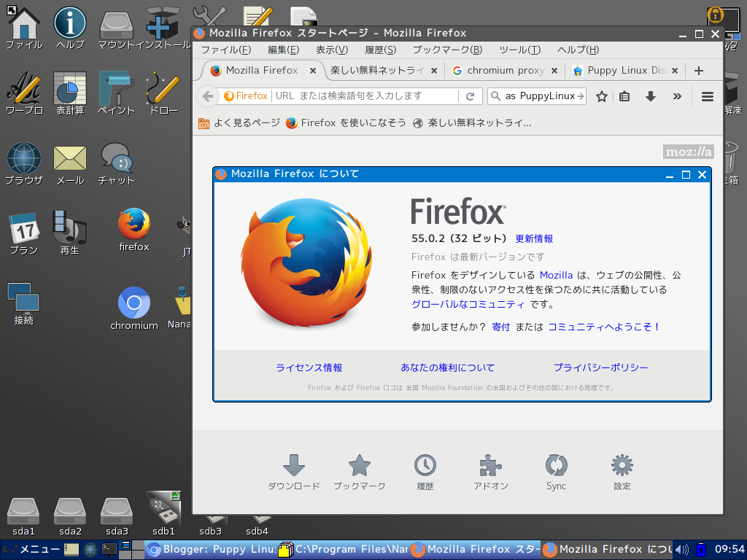Expand more toolbar tools chevron
The height and width of the screenshot is (560, 747).
[677, 96]
